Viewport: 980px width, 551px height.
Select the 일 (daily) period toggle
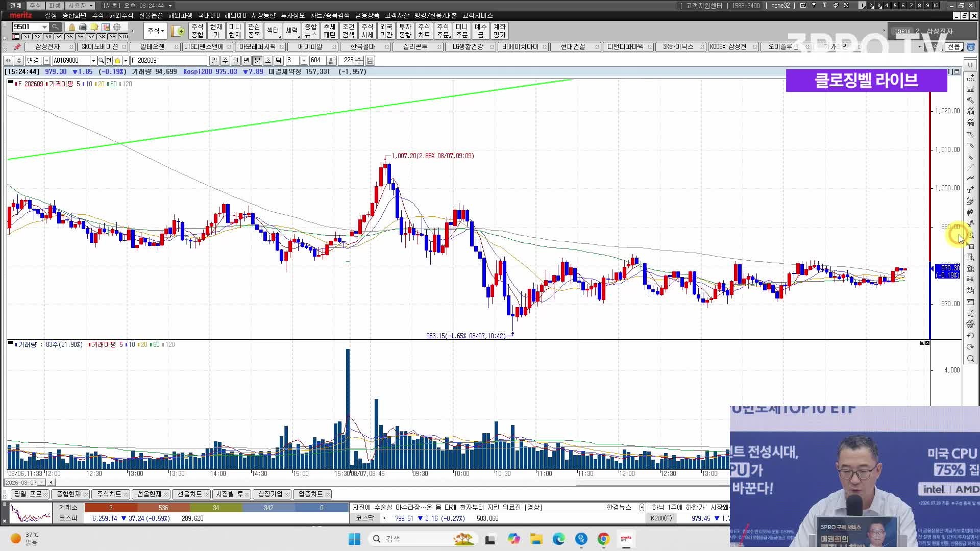(x=214, y=61)
